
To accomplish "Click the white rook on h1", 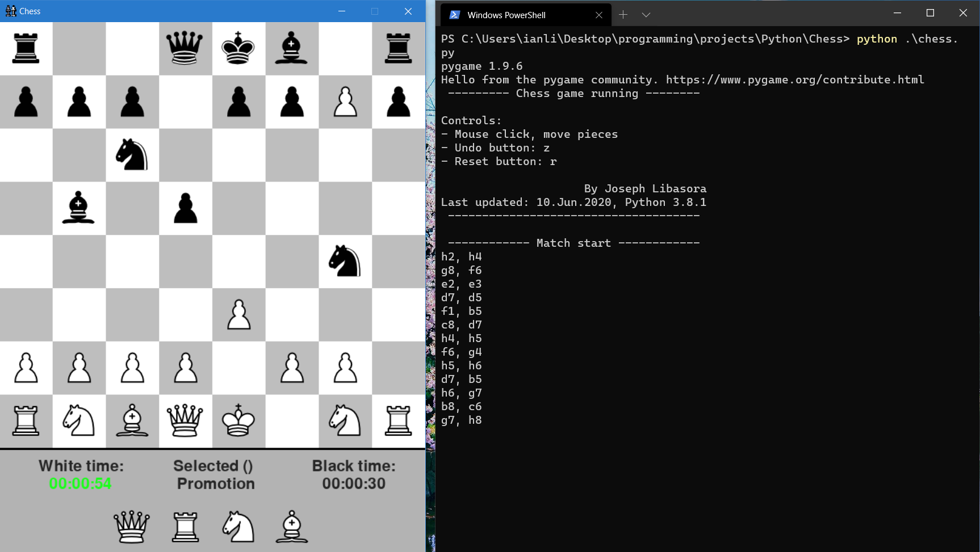I will point(399,422).
